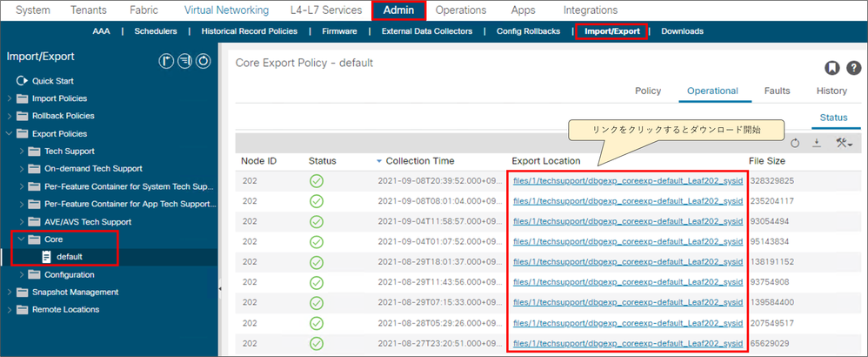
Task: Download the 2021-09-08T20:39:52 core file link
Action: 628,181
